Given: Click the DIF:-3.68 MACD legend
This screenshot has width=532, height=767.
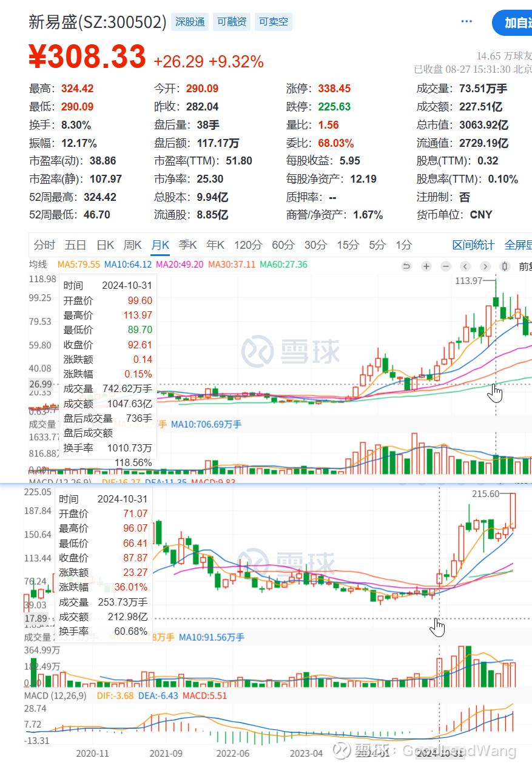Looking at the screenshot, I should [115, 695].
